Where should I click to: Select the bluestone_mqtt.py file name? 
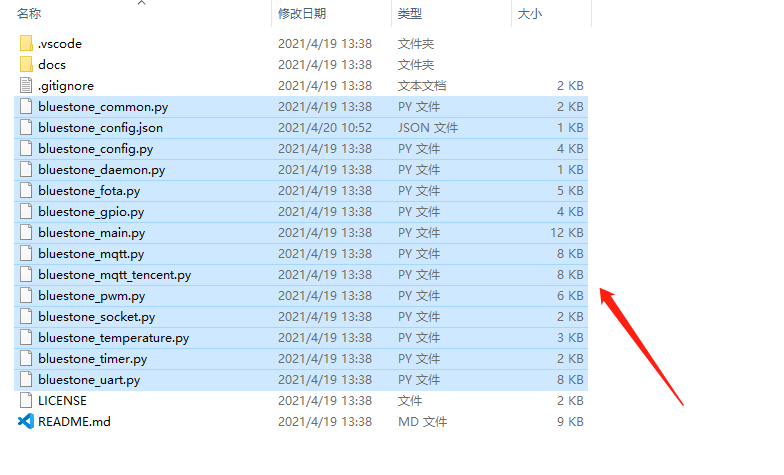coord(91,254)
